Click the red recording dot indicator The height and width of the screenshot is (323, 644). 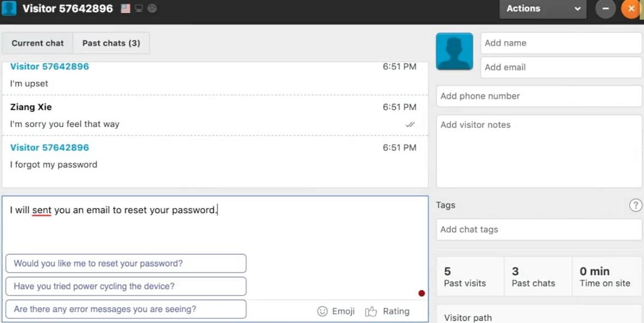coord(421,293)
